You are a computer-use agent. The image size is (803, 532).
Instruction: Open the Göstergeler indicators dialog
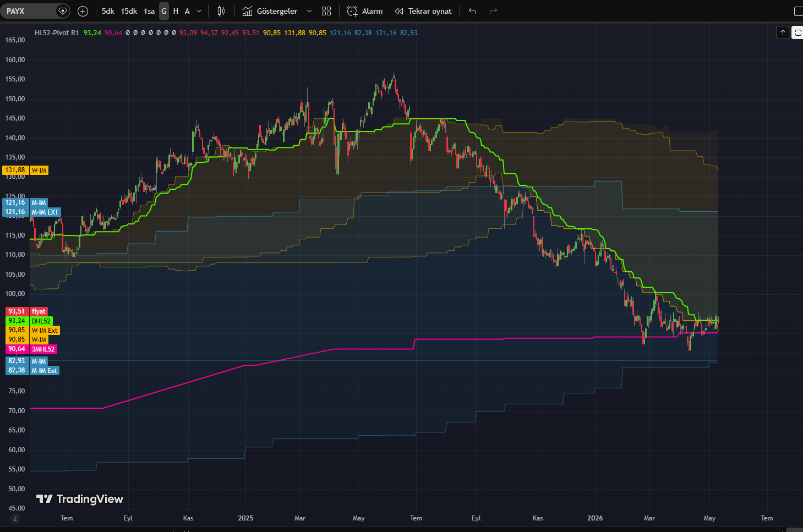(x=270, y=11)
